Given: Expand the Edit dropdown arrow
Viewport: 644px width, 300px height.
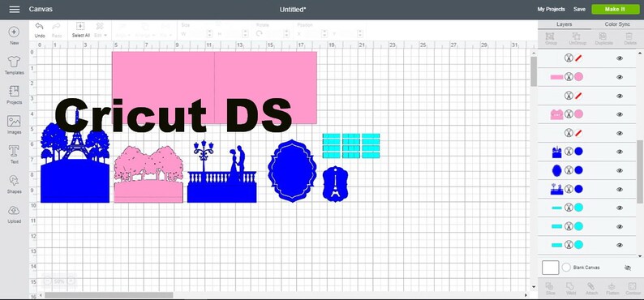Looking at the screenshot, I should click(x=105, y=36).
